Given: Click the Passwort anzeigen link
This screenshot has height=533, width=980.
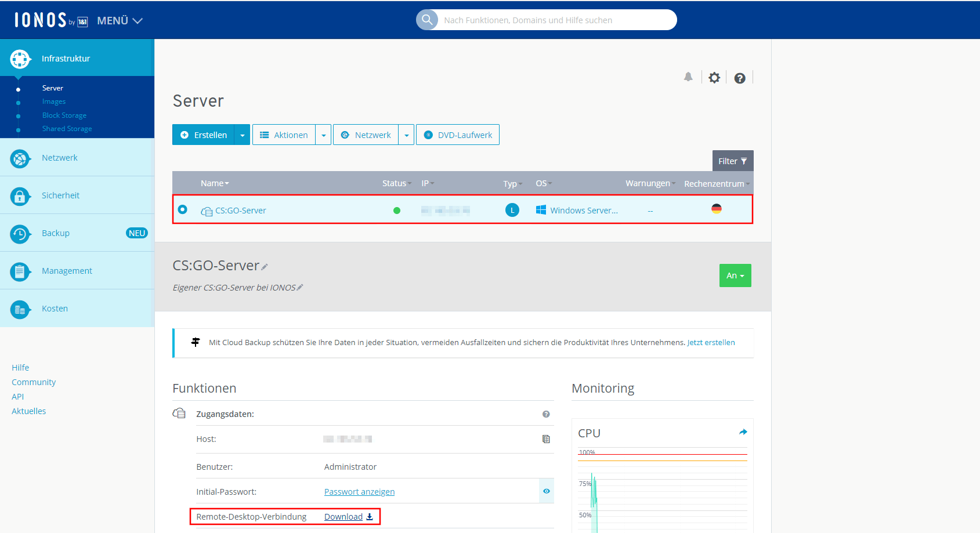Looking at the screenshot, I should pyautogui.click(x=359, y=492).
